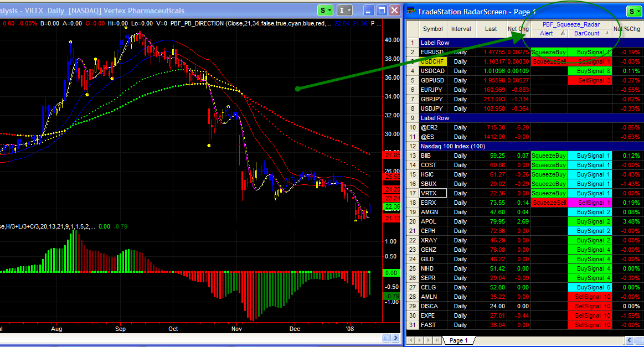Select the @ER2 symbol cell
The width and height of the screenshot is (644, 347).
(432, 128)
